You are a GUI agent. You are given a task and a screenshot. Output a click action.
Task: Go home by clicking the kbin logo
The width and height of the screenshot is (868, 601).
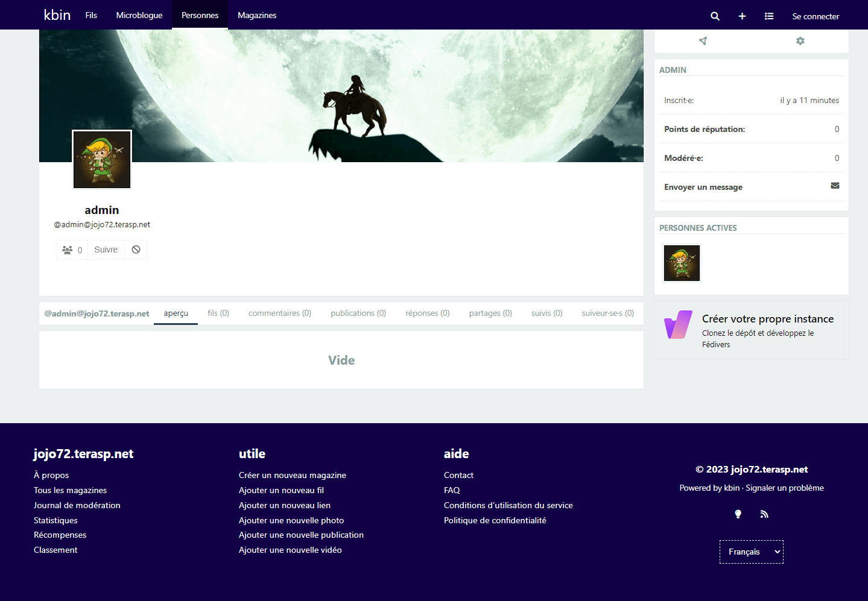click(x=57, y=14)
